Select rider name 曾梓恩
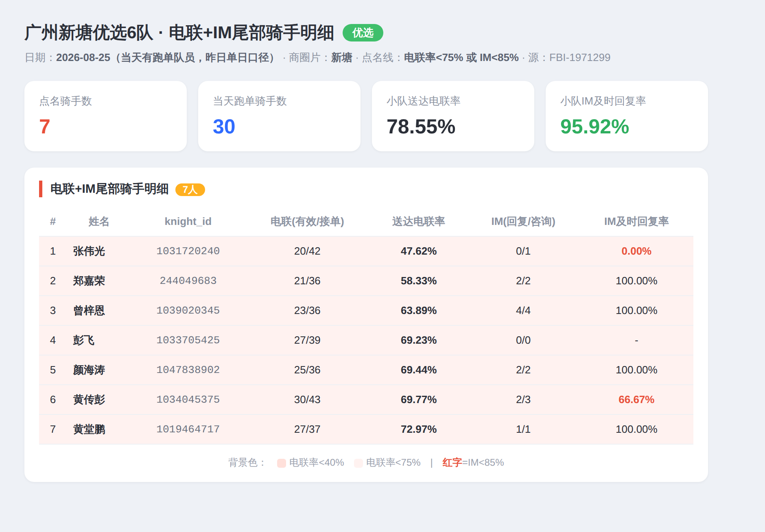Image resolution: width=765 pixels, height=532 pixels. [x=89, y=310]
